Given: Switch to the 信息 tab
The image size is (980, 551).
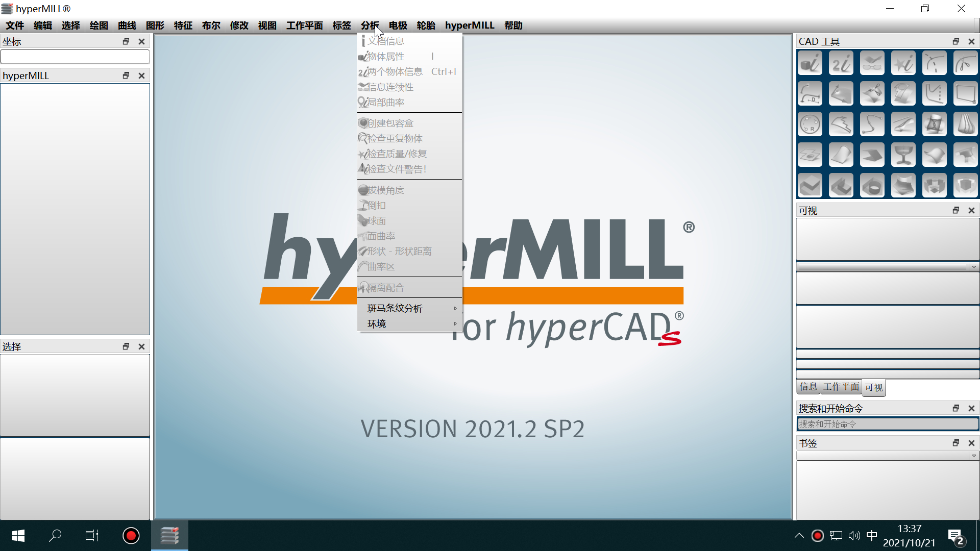Looking at the screenshot, I should coord(808,387).
